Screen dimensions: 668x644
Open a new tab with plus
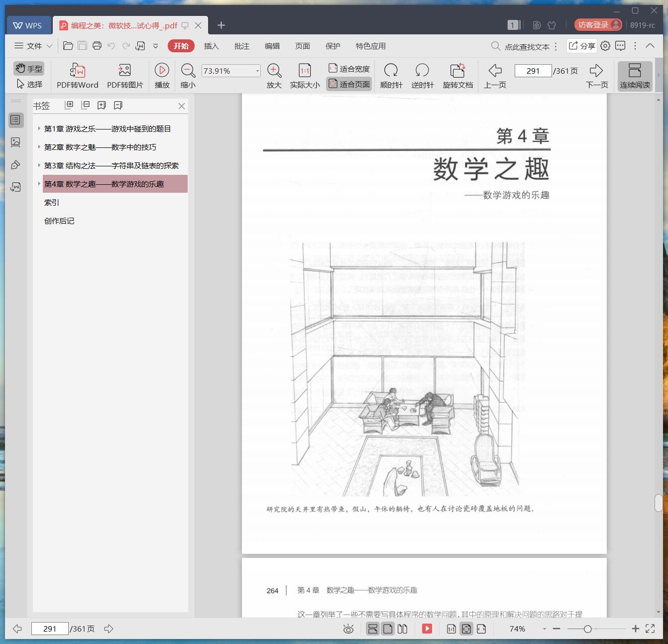click(221, 25)
